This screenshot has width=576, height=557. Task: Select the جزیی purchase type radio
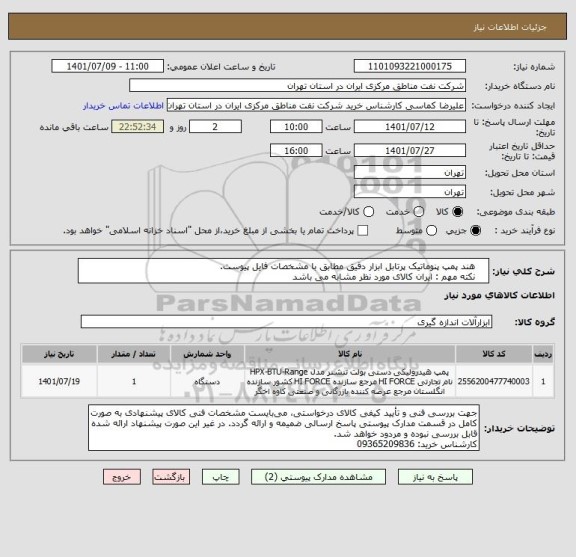(x=475, y=230)
